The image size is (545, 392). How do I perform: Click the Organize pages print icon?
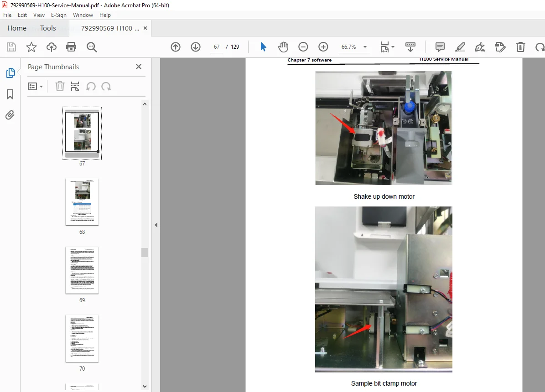[75, 87]
